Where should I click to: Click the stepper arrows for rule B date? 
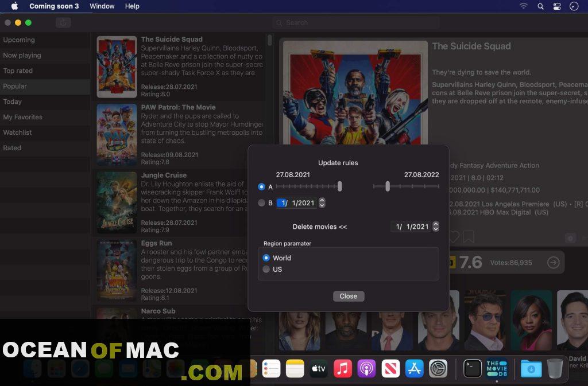pos(322,202)
